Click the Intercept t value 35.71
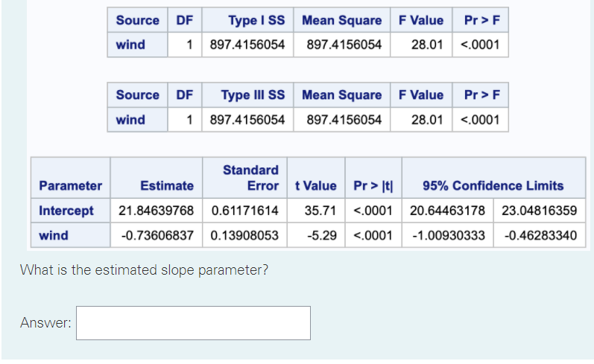This screenshot has height=364, width=594. [x=320, y=211]
